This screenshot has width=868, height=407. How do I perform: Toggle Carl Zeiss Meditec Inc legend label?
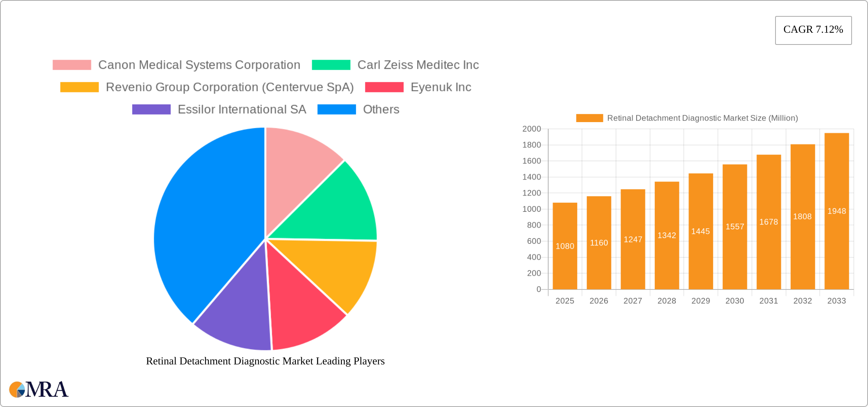click(x=418, y=65)
